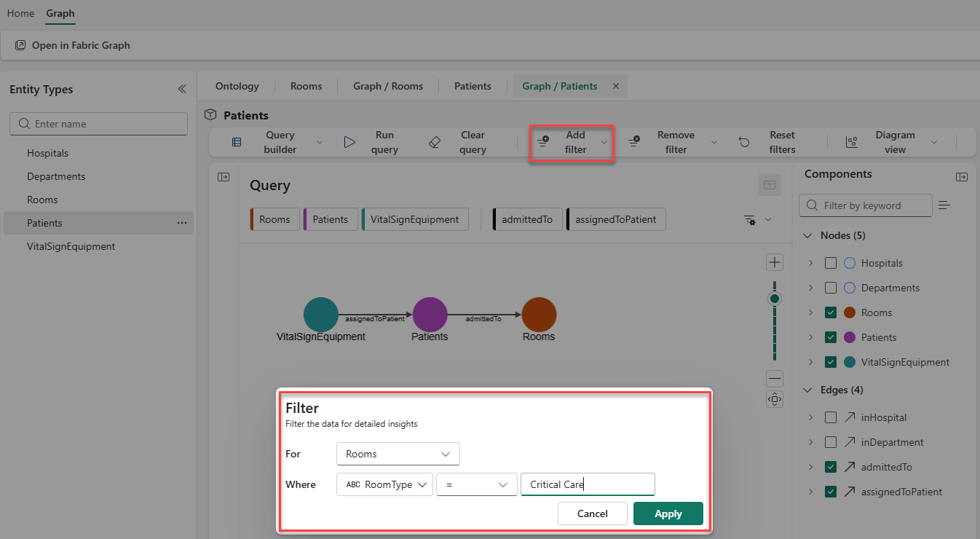Zoom in with the plus button
The height and width of the screenshot is (539, 980).
[x=775, y=262]
